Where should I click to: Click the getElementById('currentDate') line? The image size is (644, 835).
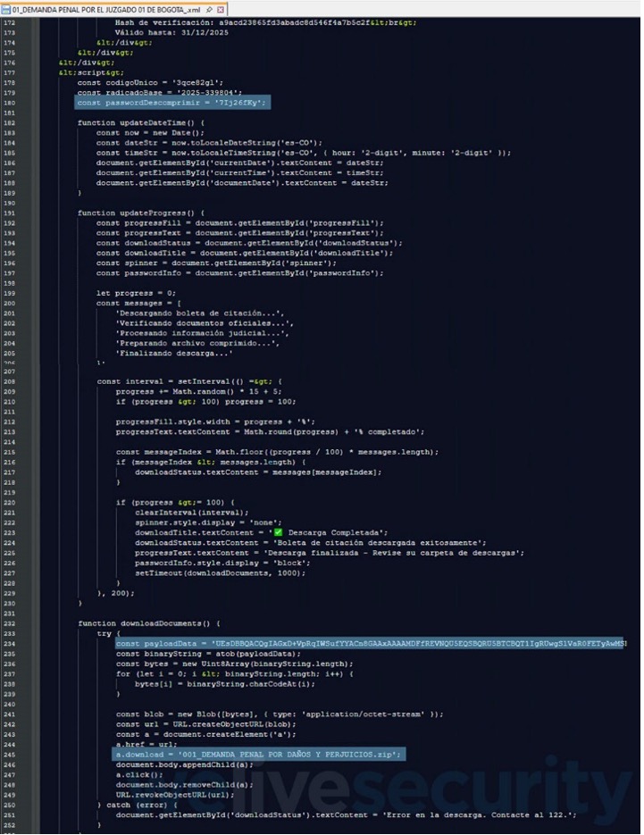pos(239,163)
